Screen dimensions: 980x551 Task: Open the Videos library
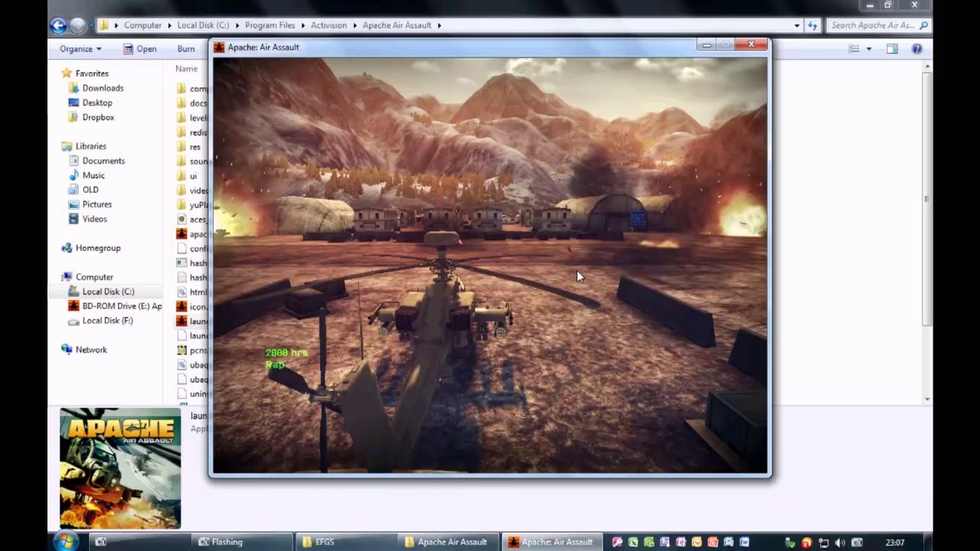click(x=95, y=219)
